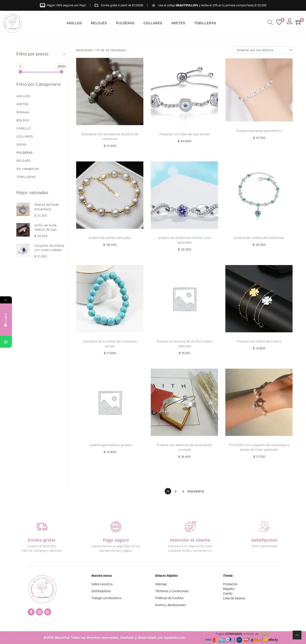The height and width of the screenshot is (644, 306).
Task: Open the wishlist heart icon
Action: point(279,22)
